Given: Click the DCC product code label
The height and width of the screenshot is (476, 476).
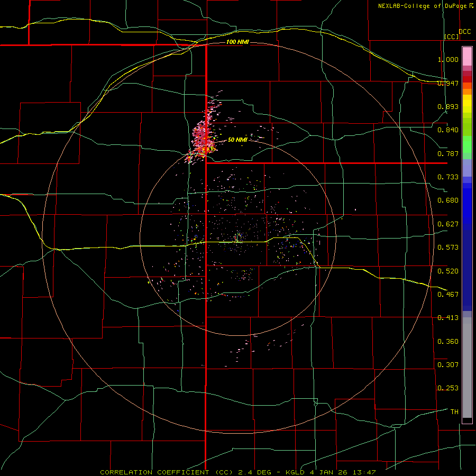Looking at the screenshot, I should 465,32.
